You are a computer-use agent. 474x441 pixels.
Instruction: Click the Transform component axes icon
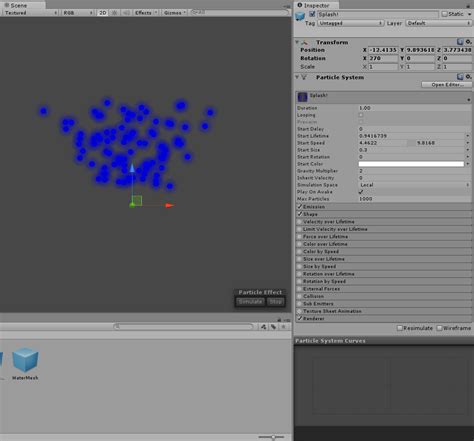(x=304, y=42)
